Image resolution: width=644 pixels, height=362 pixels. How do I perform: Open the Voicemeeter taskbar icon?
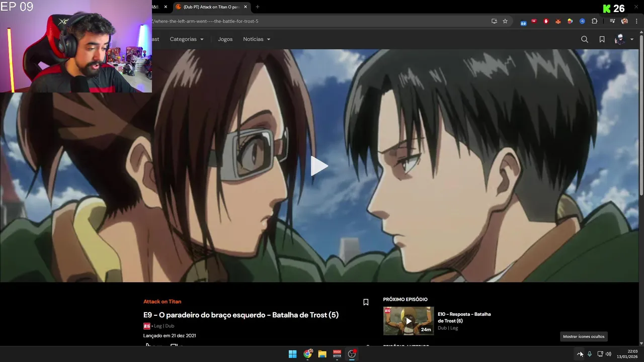tap(337, 354)
